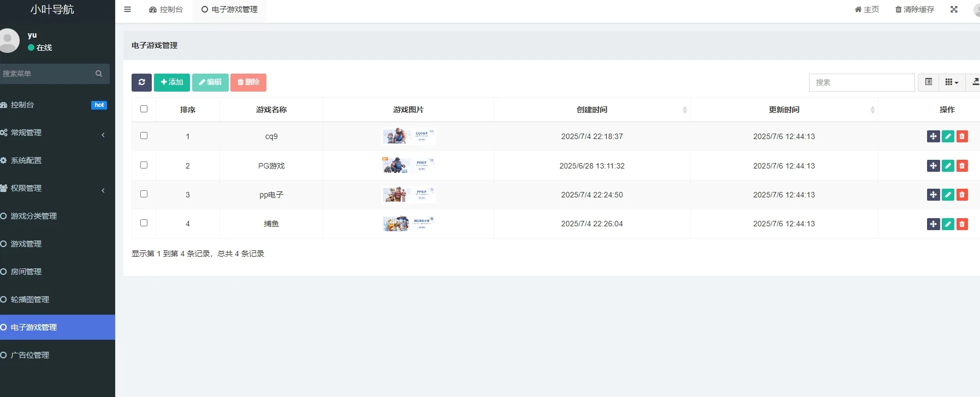Open 轮播图管理 in the sidebar

pyautogui.click(x=30, y=299)
